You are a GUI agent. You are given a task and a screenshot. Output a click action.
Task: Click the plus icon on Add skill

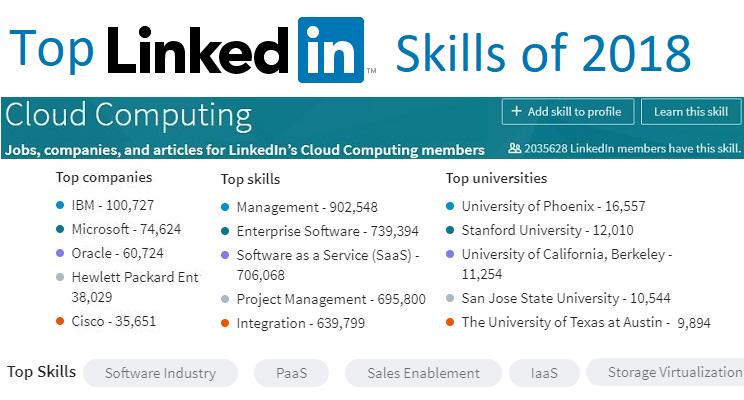click(x=516, y=112)
